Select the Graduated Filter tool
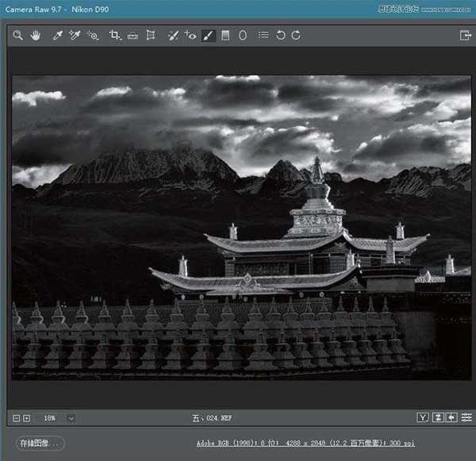476x461 pixels. click(225, 36)
